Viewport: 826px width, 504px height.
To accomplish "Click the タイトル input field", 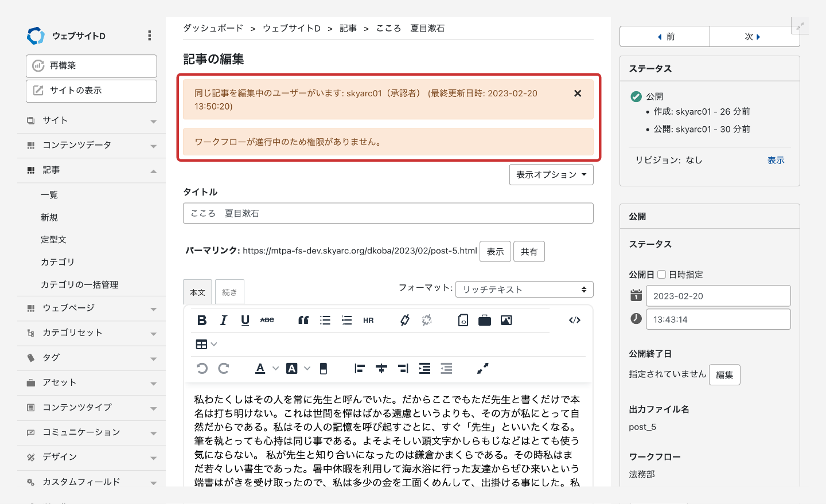I will pyautogui.click(x=388, y=213).
